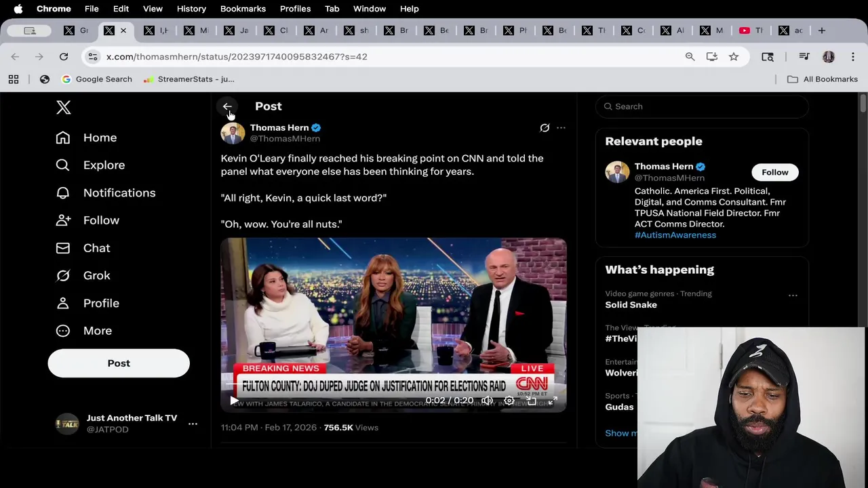The image size is (868, 488).
Task: Open Notifications in the sidebar
Action: pyautogui.click(x=105, y=193)
